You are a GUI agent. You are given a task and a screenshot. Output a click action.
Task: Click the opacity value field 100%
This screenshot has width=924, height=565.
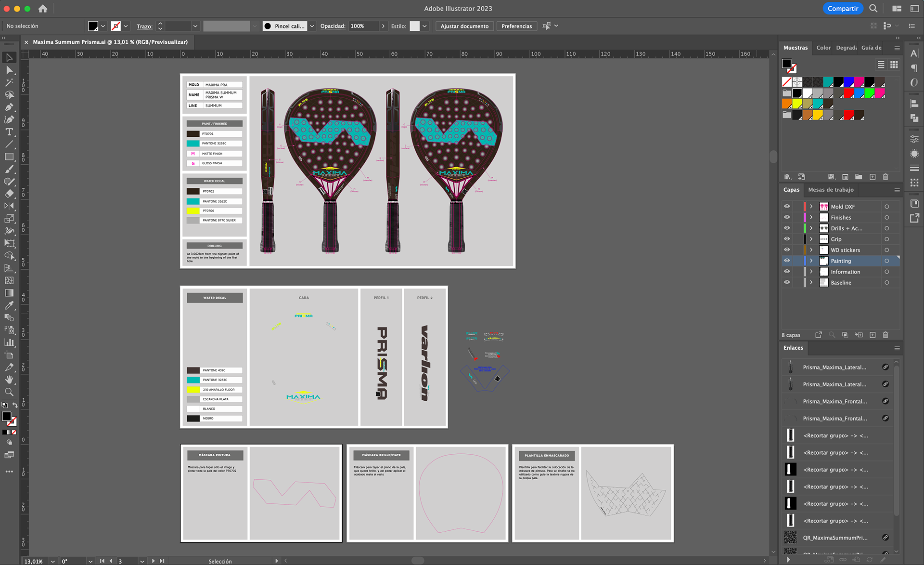point(363,26)
